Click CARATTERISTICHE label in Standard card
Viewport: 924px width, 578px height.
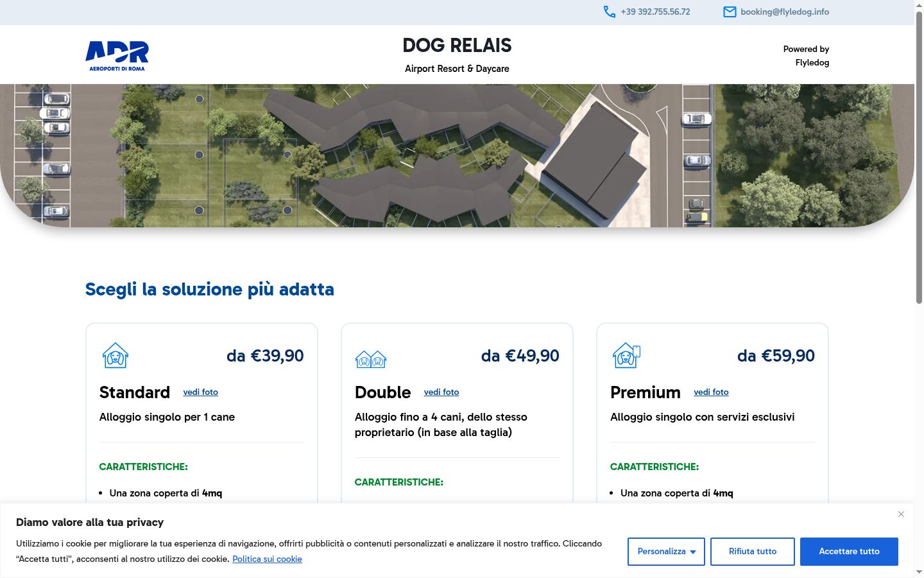point(143,467)
